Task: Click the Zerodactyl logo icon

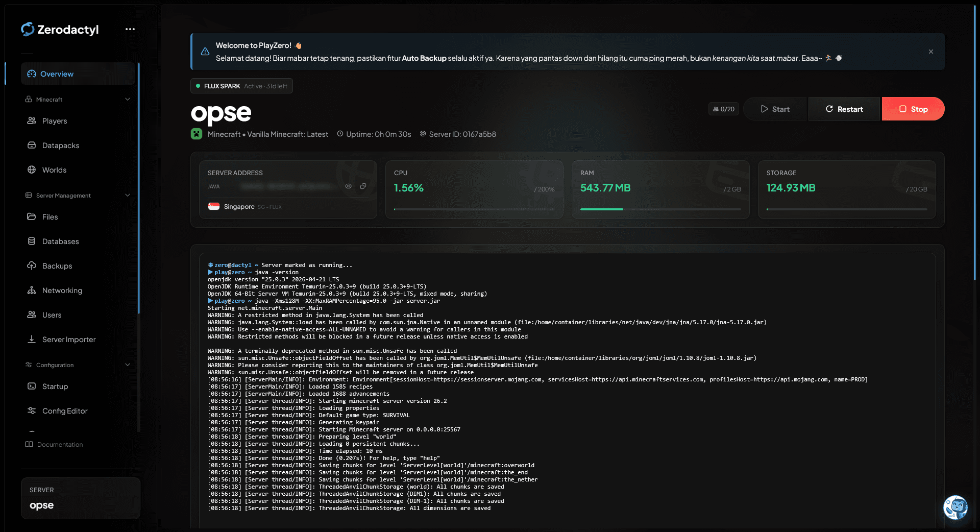Action: 28,29
